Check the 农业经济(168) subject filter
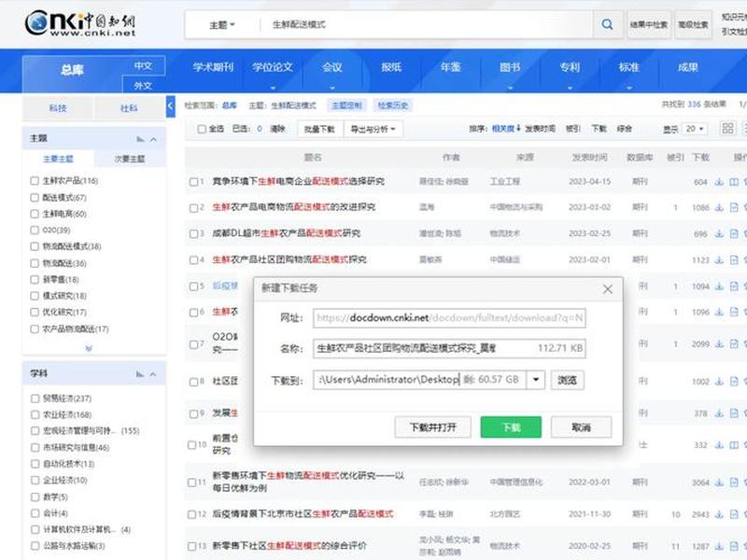Viewport: 747px width, 560px height. [35, 414]
